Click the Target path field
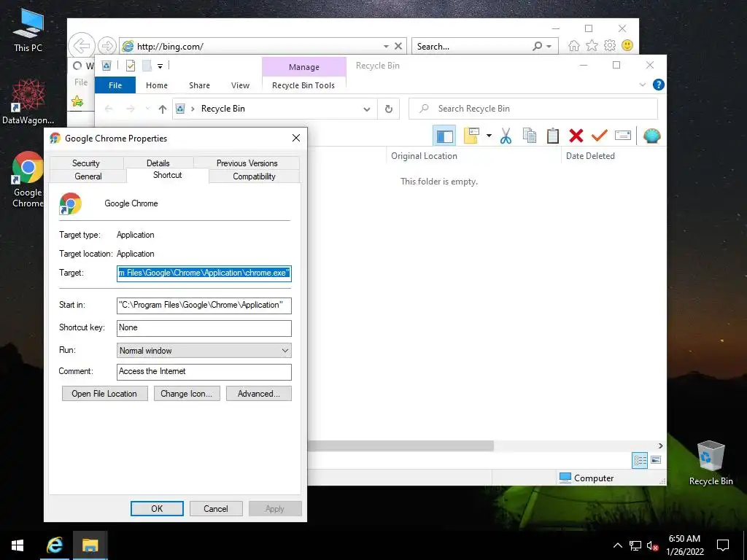The width and height of the screenshot is (747, 560). click(204, 273)
